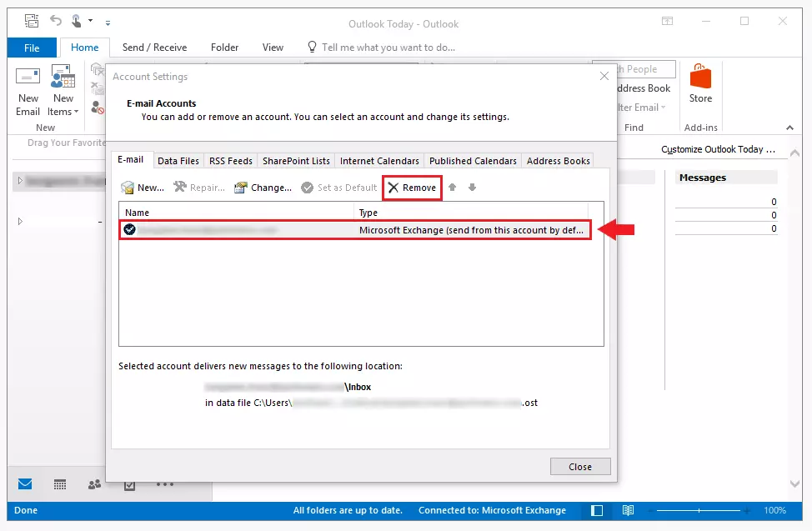Select the E-mail tab in Account Settings
The width and height of the screenshot is (812, 531).
[x=131, y=159]
